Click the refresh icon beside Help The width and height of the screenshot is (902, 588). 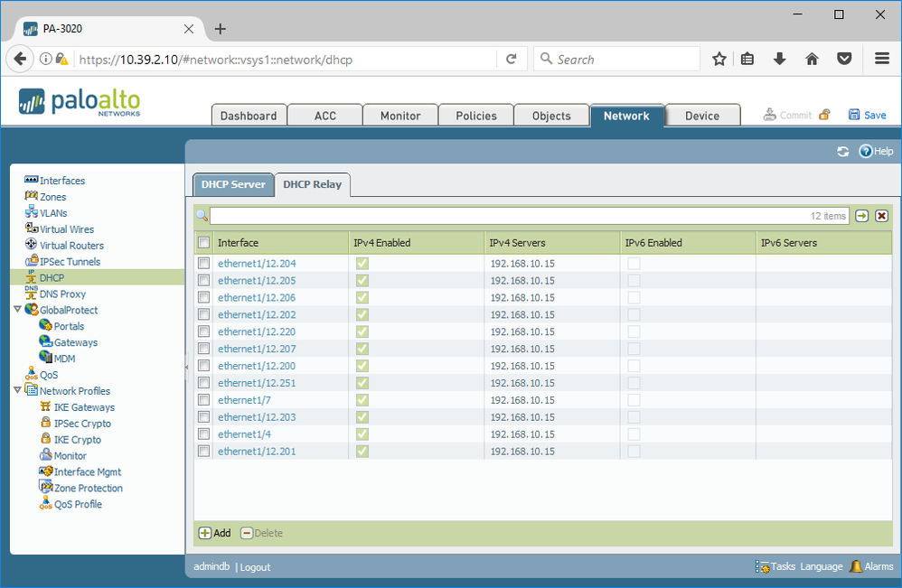tap(842, 152)
